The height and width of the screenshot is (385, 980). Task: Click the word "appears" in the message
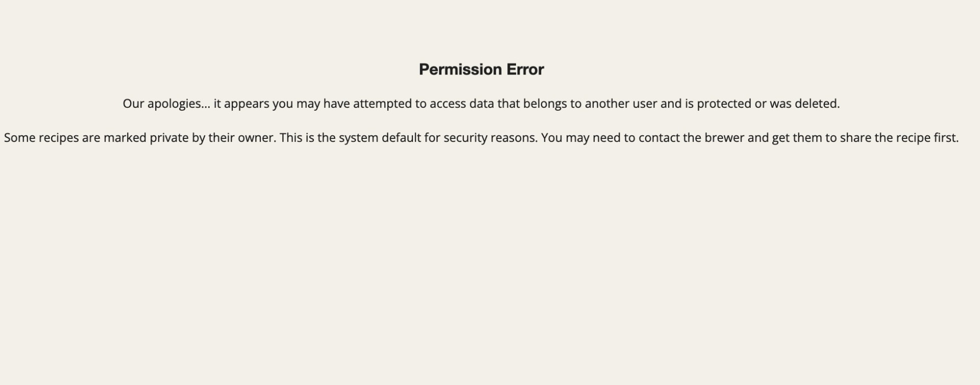pyautogui.click(x=246, y=104)
